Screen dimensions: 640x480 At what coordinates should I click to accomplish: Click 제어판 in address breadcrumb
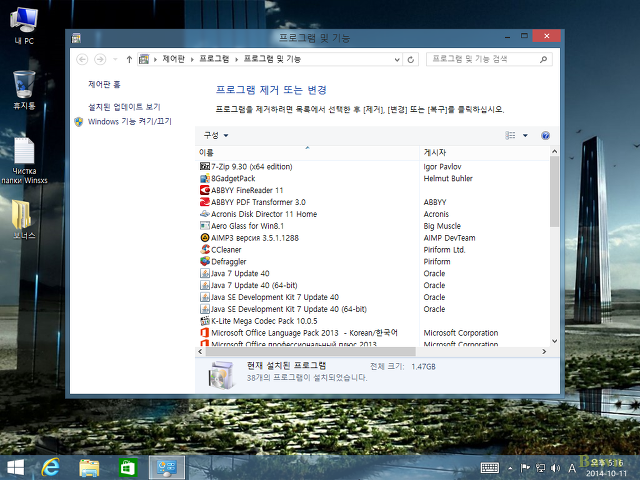(x=173, y=59)
